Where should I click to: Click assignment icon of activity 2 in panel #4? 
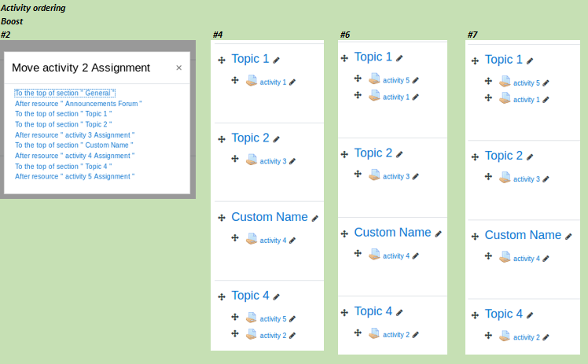point(251,334)
